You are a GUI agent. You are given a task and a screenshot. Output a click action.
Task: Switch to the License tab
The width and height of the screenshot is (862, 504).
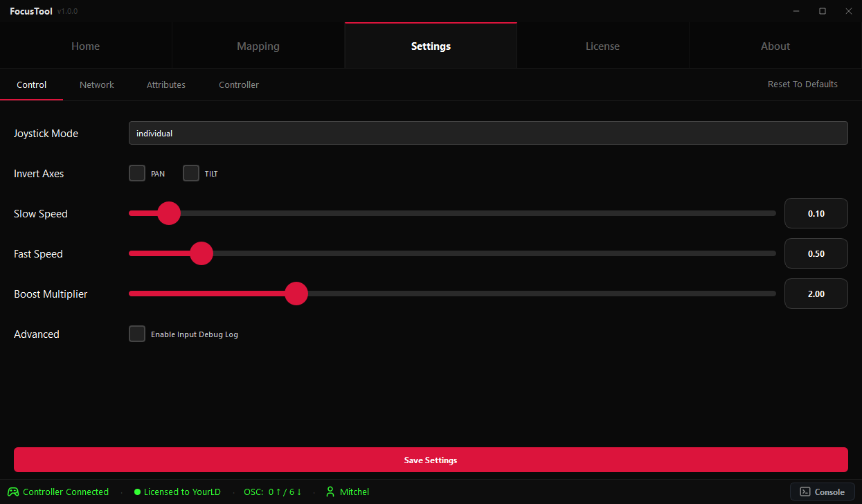pos(603,46)
